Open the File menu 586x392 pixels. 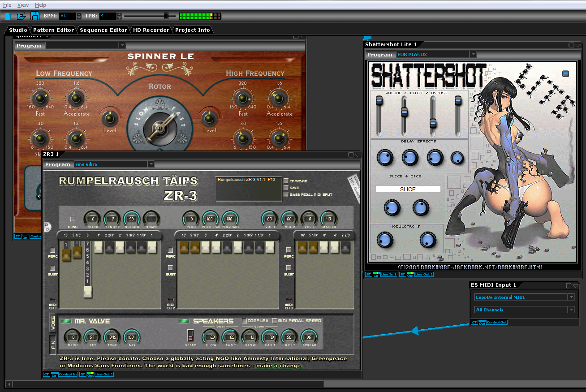pos(7,5)
